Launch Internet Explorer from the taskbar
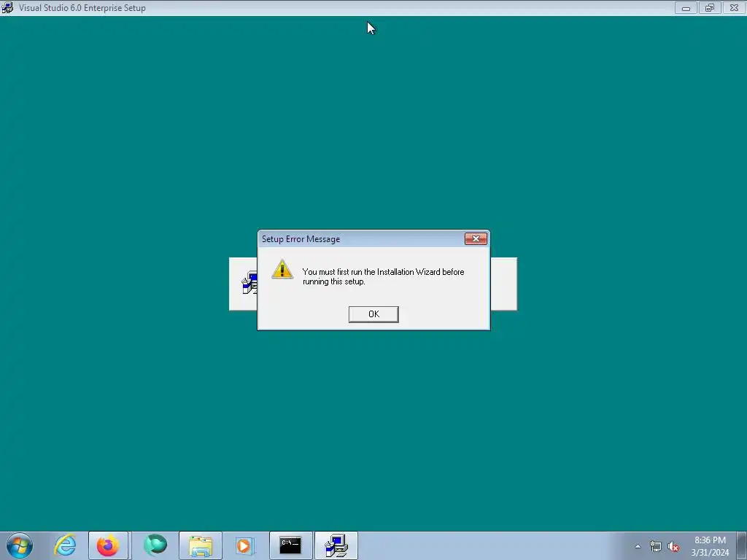 (65, 545)
